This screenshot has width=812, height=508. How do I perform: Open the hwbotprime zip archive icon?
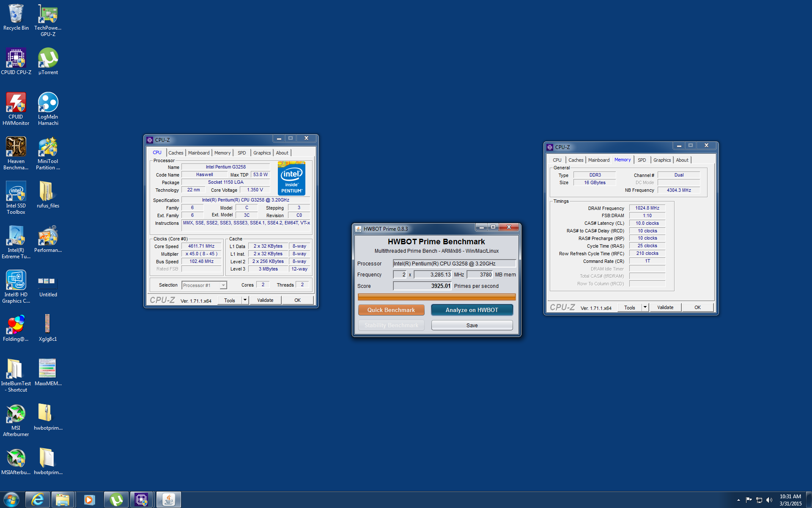[48, 417]
